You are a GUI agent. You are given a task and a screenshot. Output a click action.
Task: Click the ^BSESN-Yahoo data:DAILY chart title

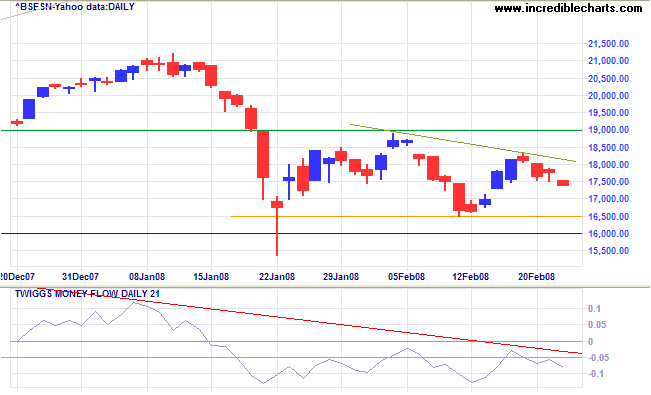pyautogui.click(x=75, y=7)
